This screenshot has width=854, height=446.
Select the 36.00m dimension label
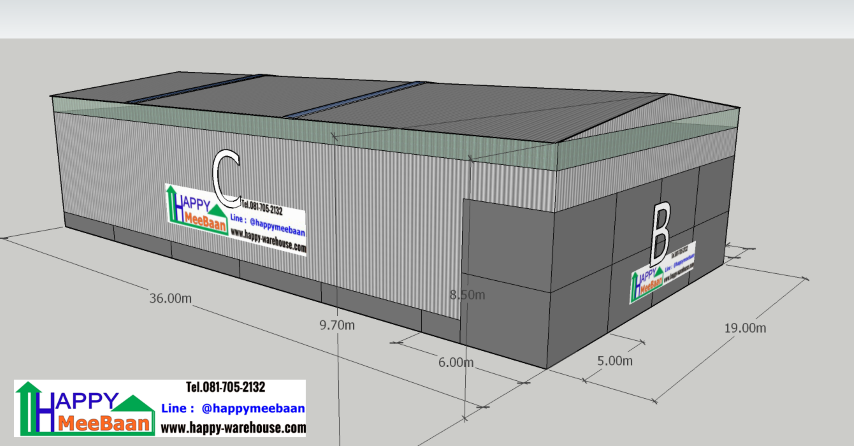point(170,298)
